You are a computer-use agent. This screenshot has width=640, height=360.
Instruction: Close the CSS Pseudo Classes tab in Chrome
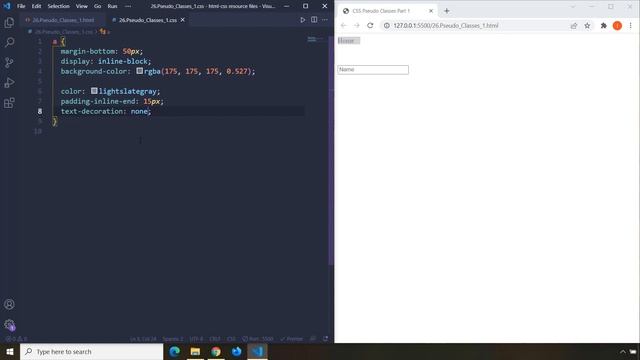[431, 11]
